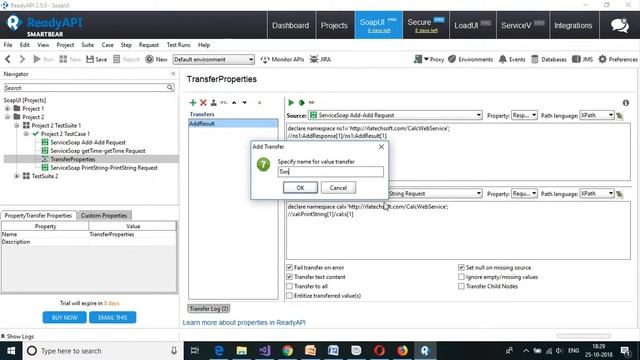Click the info icon in TransferProperties panel
Image resolution: width=640 pixels, height=360 pixels.
(626, 103)
